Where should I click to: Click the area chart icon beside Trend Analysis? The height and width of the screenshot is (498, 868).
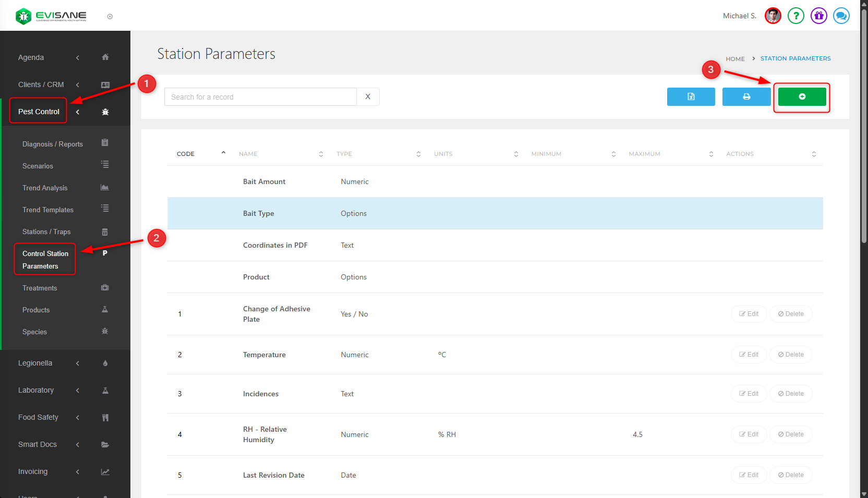click(x=105, y=187)
